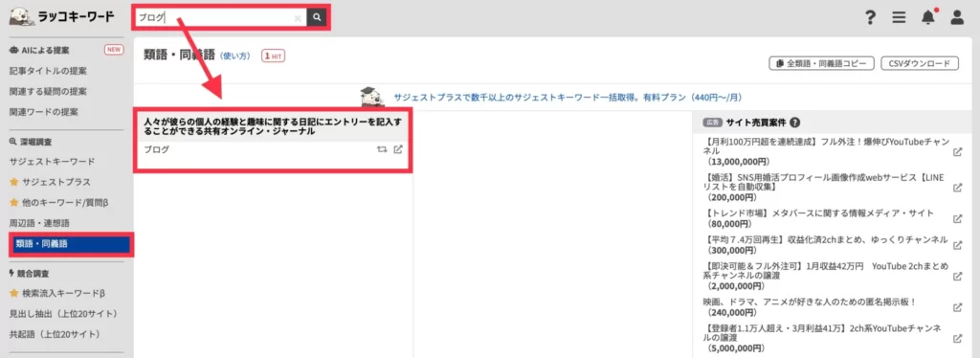The width and height of the screenshot is (980, 358).
Task: Click the 1 HIT badge
Action: [x=274, y=56]
